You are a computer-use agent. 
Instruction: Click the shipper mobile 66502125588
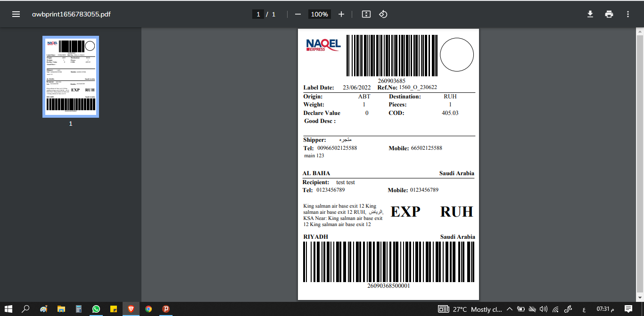pos(427,148)
